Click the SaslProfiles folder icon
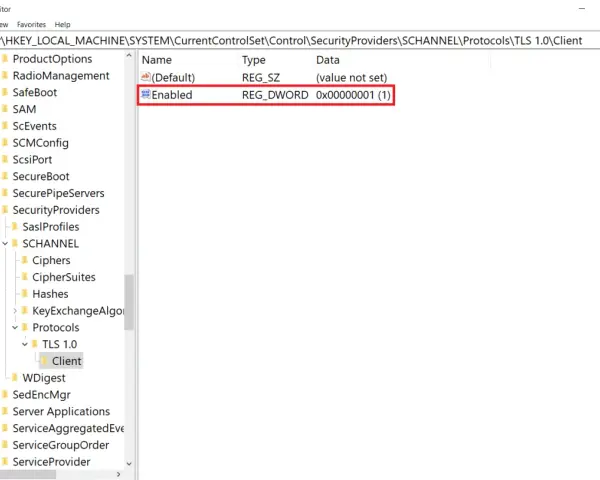600x480 pixels. click(15, 227)
